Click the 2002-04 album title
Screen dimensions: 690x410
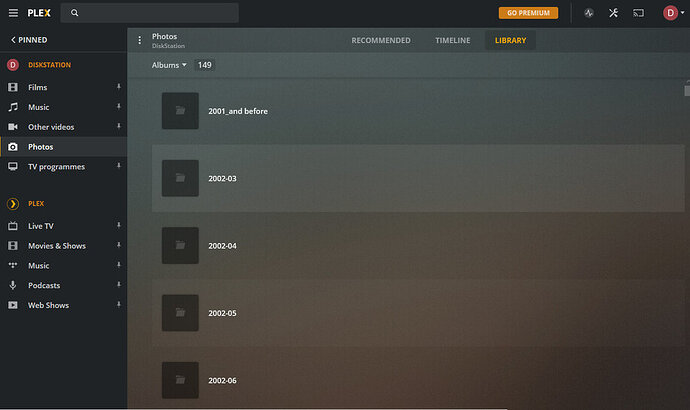point(222,246)
